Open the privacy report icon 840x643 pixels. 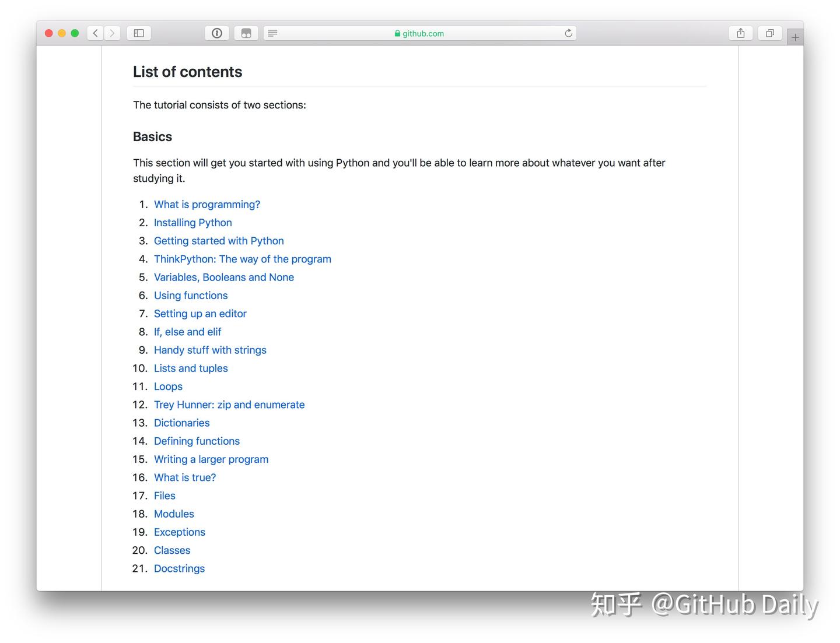tap(216, 33)
